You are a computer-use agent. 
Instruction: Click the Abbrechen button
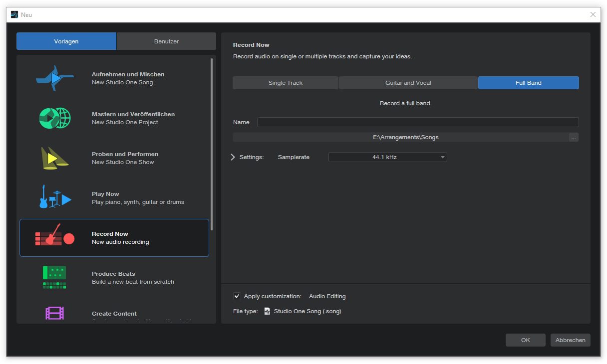[x=570, y=340]
